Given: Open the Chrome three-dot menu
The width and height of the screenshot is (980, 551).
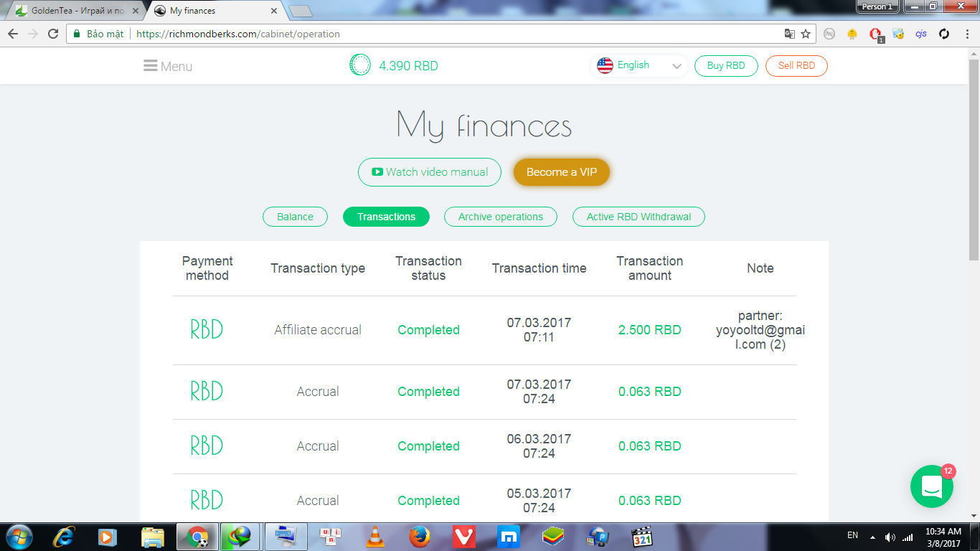Looking at the screenshot, I should point(966,34).
